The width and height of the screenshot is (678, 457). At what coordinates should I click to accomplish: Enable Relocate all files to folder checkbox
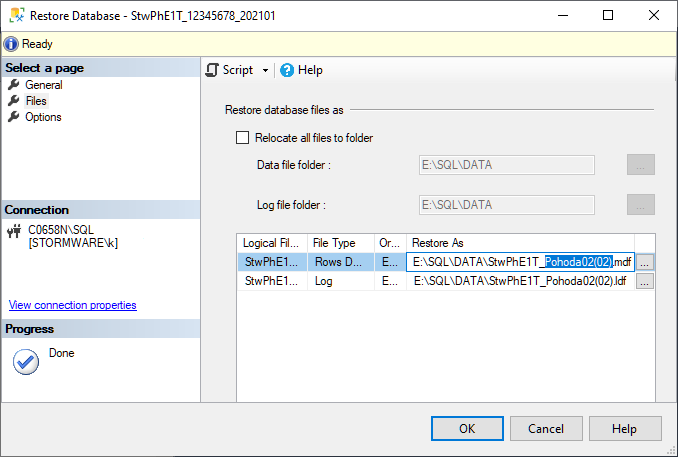coord(241,138)
